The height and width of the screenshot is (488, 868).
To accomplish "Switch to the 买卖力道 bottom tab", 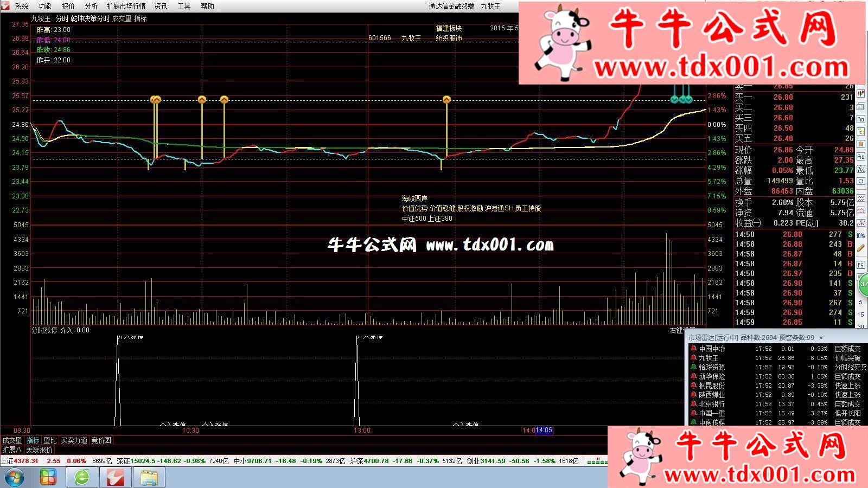I will click(74, 440).
